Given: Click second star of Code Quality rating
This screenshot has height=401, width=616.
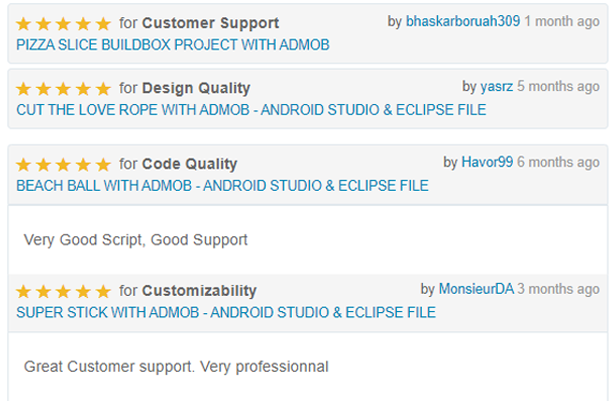Looking at the screenshot, I should pyautogui.click(x=44, y=164).
